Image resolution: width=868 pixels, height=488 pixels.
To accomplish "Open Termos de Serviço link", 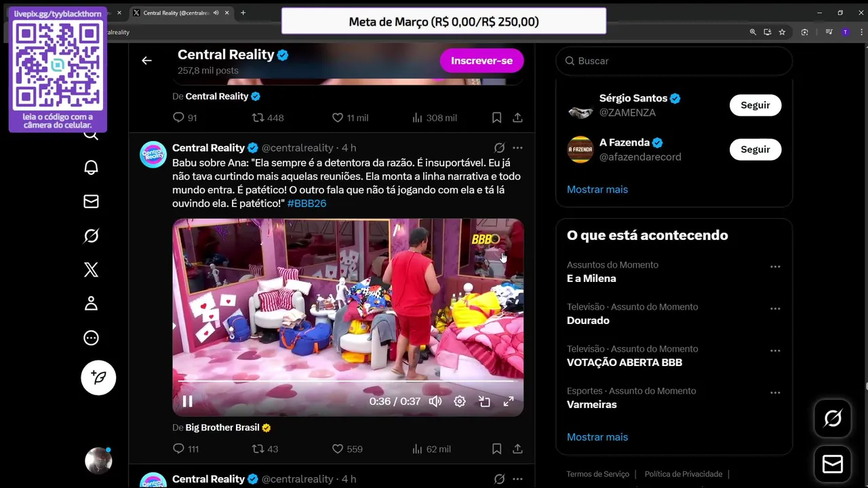I will (x=598, y=474).
